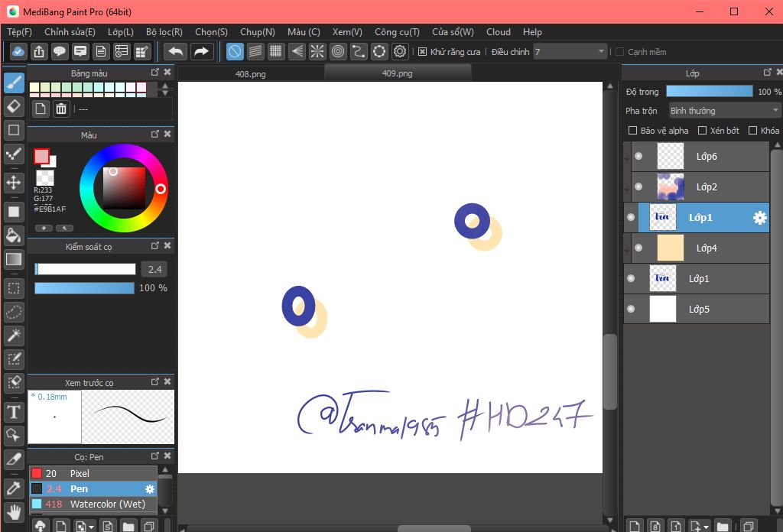Select the Magic Wand tool

(x=14, y=336)
